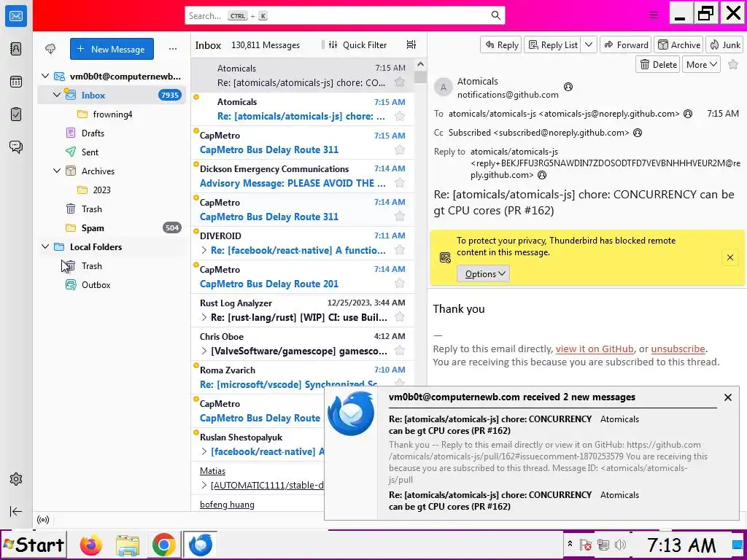Viewport: 747px width, 560px height.
Task: Click Atomicals sender contact icon
Action: (x=568, y=87)
